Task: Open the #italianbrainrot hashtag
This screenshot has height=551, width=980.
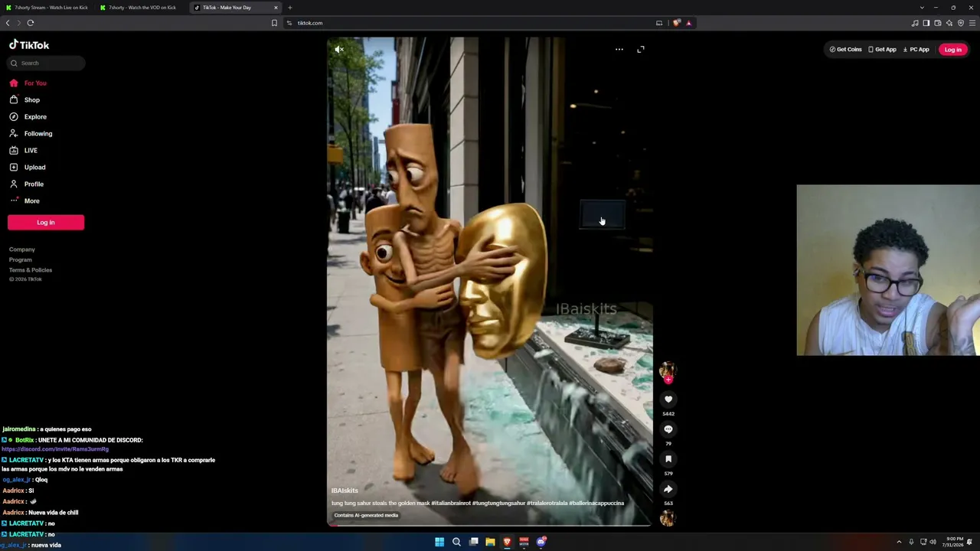Action: tap(450, 504)
